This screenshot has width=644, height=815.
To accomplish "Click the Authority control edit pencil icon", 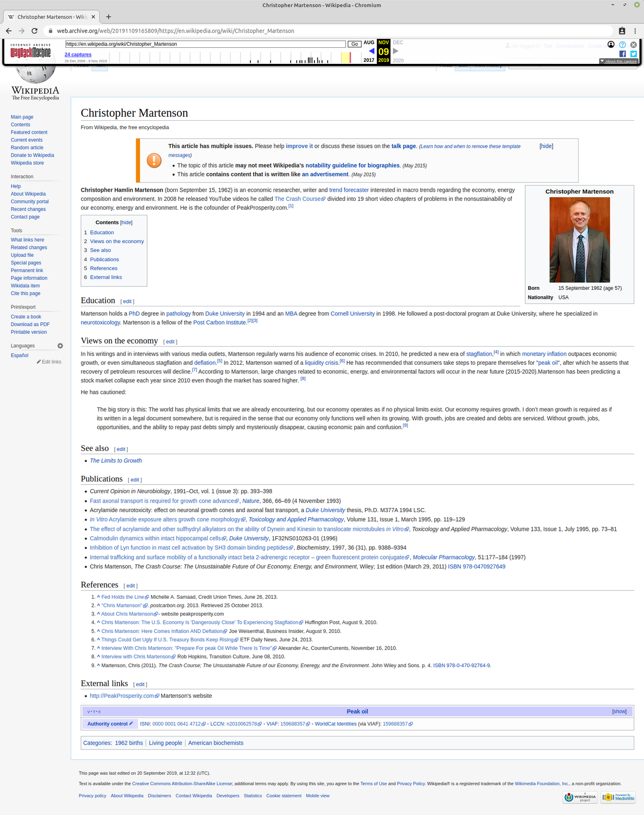I will coord(131,723).
